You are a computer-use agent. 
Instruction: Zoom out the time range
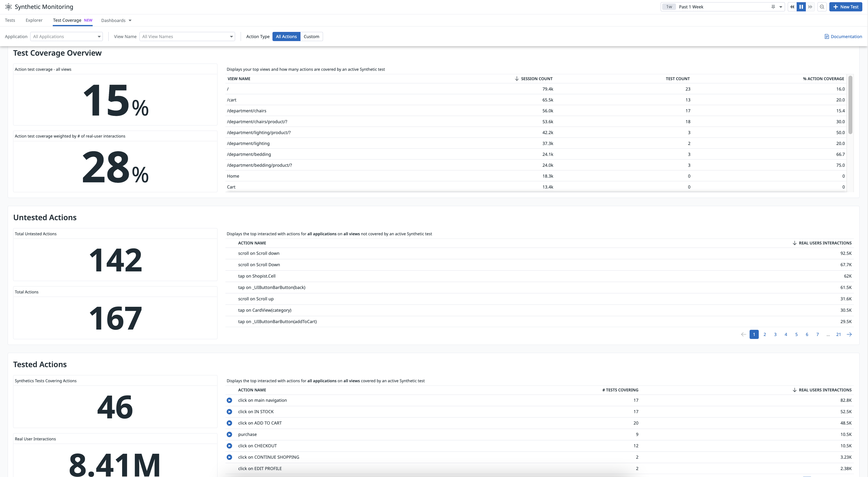822,7
